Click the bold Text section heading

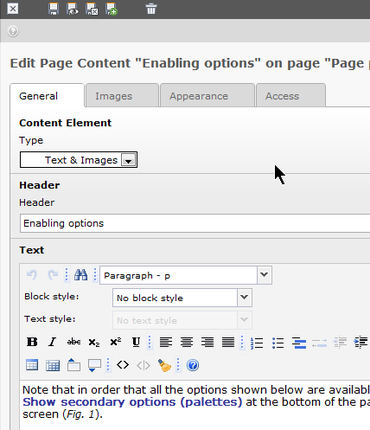coord(32,250)
